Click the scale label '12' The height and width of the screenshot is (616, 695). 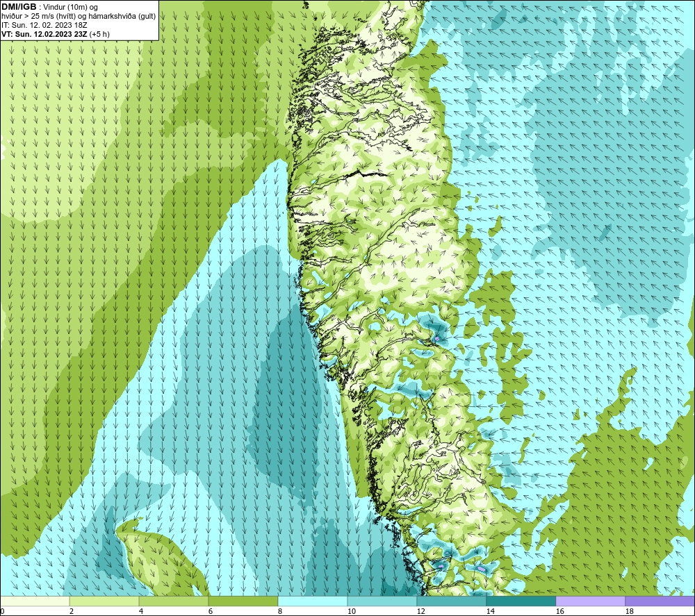pyautogui.click(x=420, y=611)
